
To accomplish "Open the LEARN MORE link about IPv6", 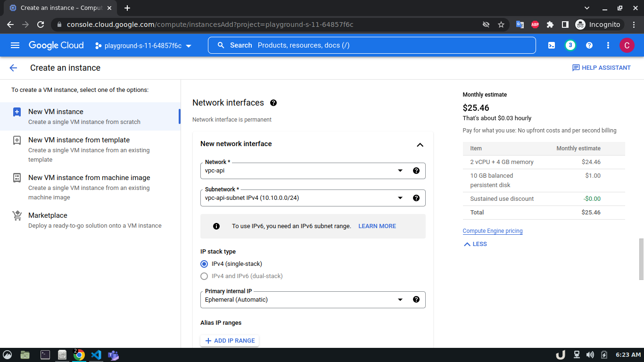I will (x=377, y=226).
